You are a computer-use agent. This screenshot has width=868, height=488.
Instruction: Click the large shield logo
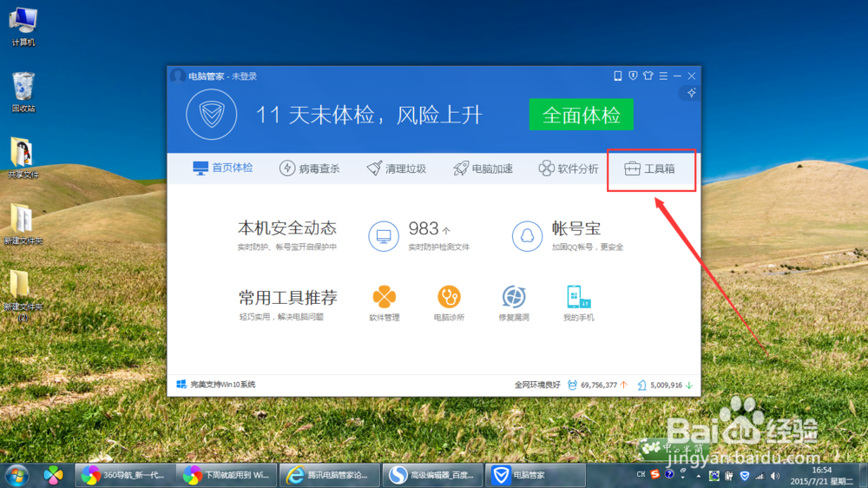[212, 115]
